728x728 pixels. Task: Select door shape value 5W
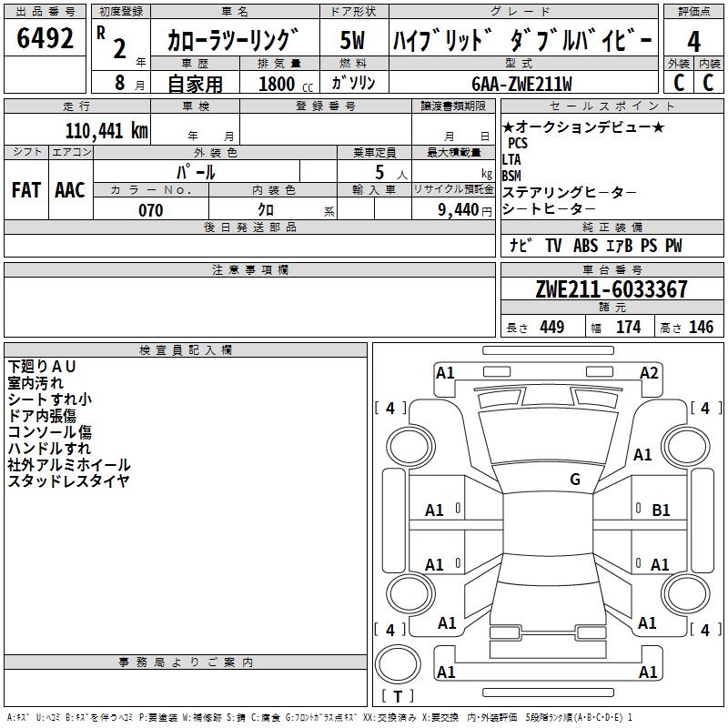pyautogui.click(x=352, y=40)
